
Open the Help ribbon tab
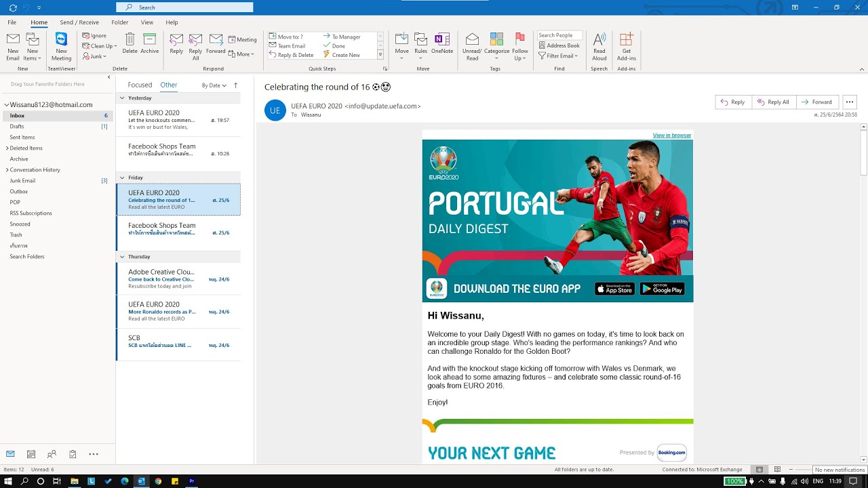(172, 22)
